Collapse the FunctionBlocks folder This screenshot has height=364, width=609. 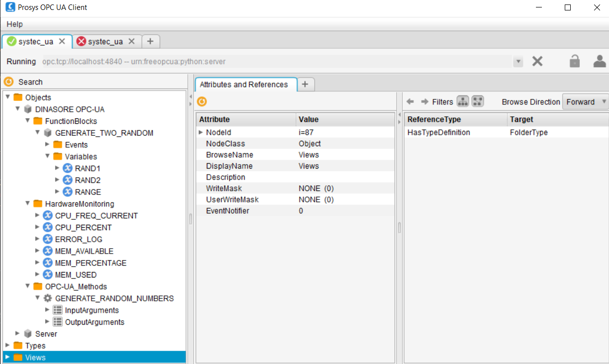click(27, 121)
